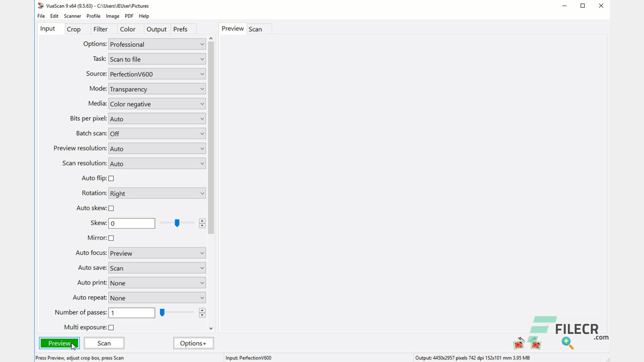Open the Batch scan dropdown

[157, 134]
